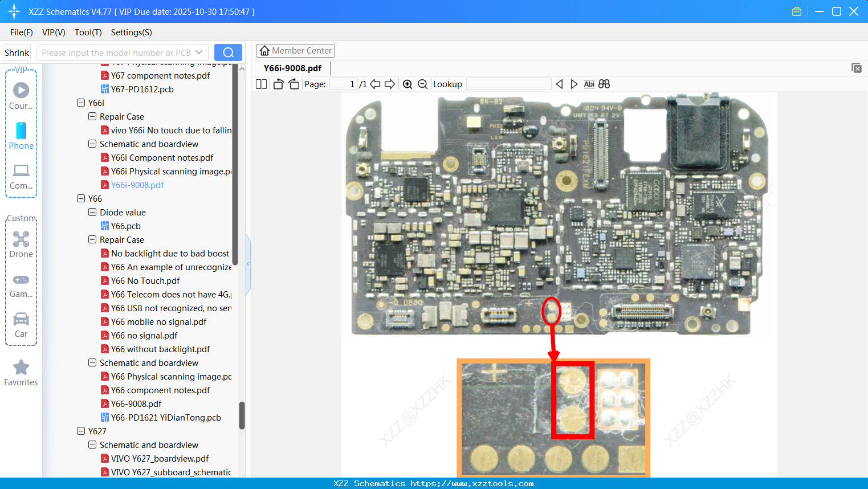The width and height of the screenshot is (868, 489).
Task: Open Y67-PD1612.pcb in the tree
Action: click(x=142, y=89)
